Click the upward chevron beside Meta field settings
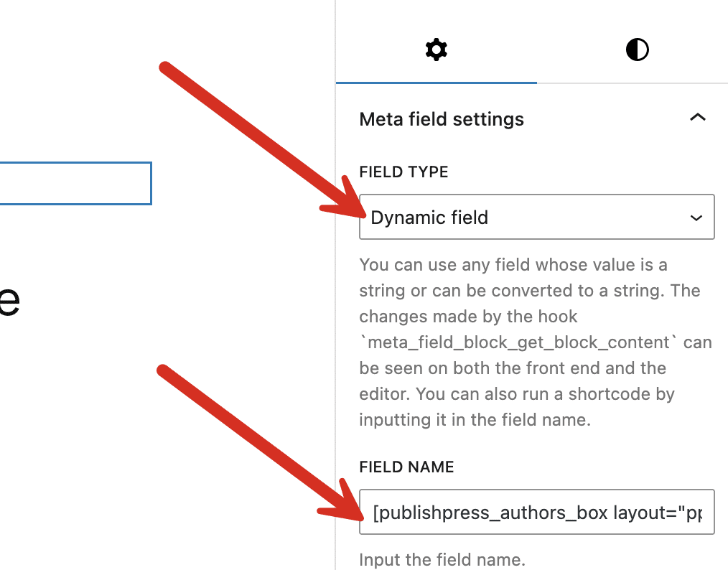The image size is (728, 570). coord(696,116)
